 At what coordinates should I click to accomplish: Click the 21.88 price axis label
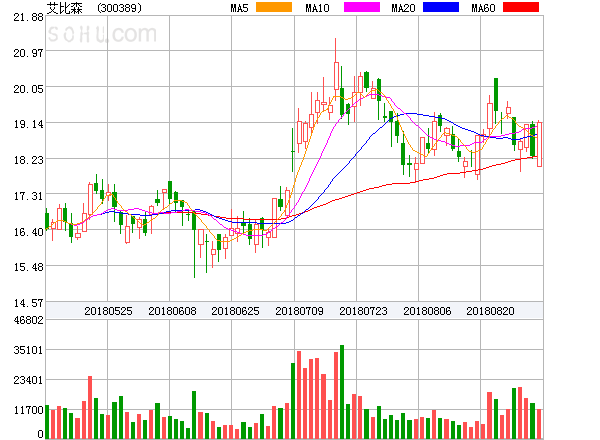pyautogui.click(x=28, y=17)
